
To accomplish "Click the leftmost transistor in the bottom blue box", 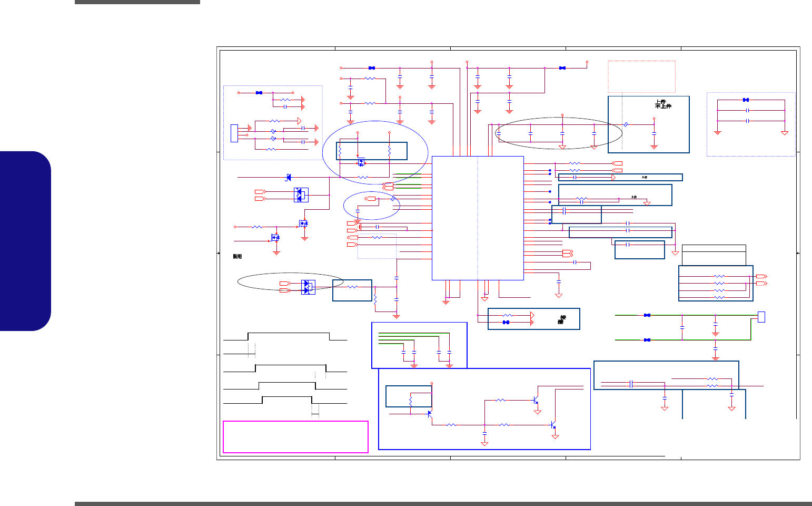I will [430, 413].
